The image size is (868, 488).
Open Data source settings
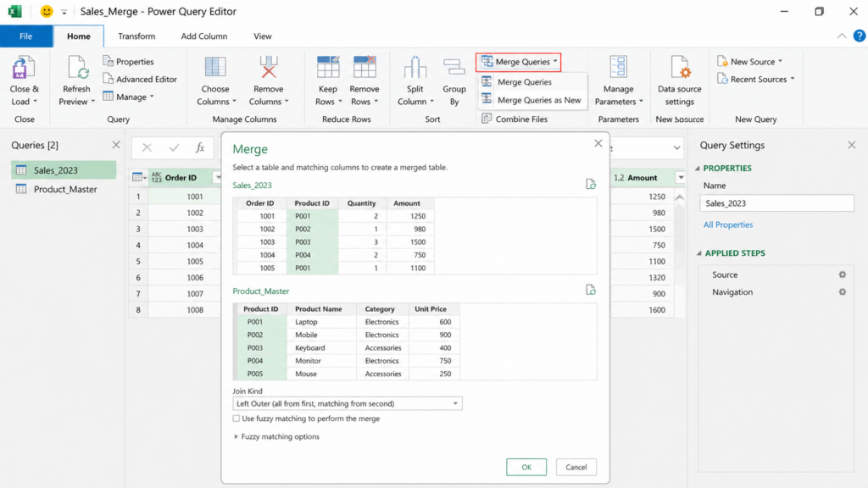click(679, 80)
